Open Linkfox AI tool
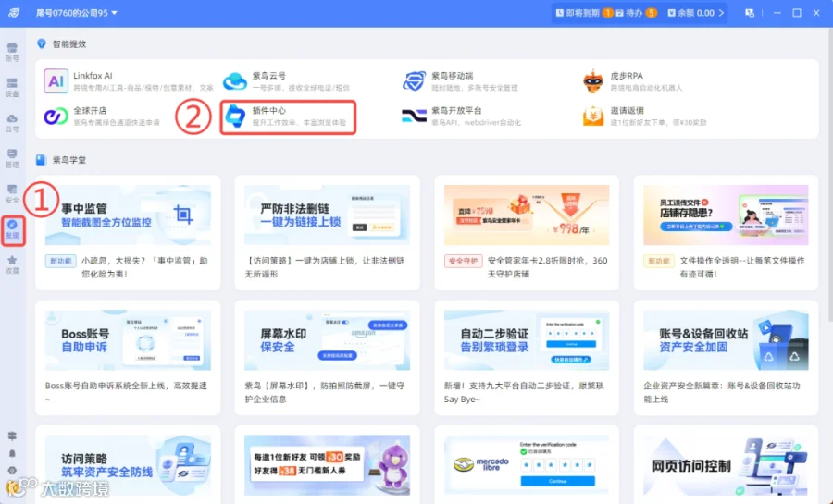 click(x=128, y=81)
